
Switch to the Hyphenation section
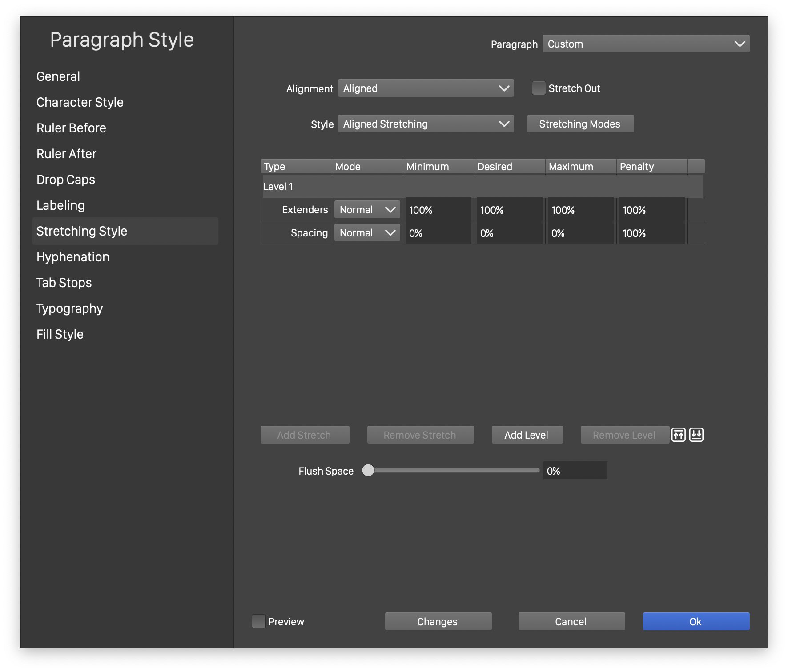click(x=73, y=257)
